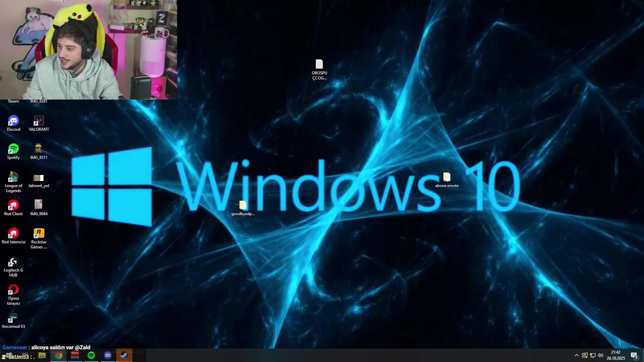Screen dimensions: 644x362
Task: Select the labirent_yol file icon
Action: (x=39, y=180)
